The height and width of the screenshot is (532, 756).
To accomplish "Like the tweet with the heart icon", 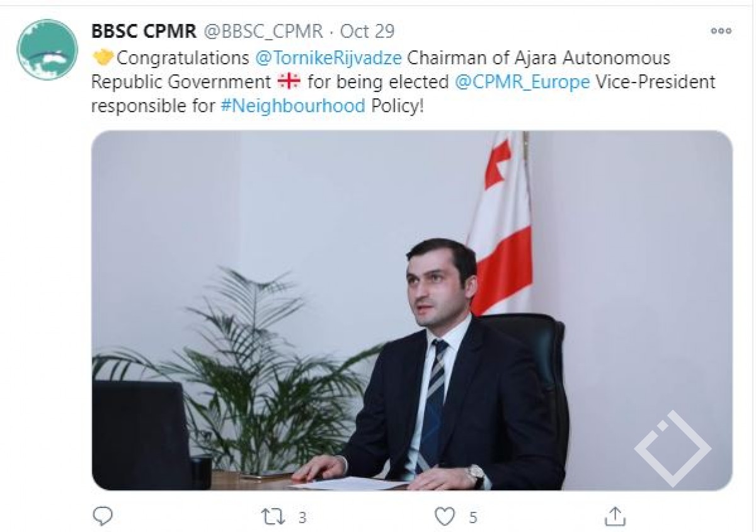I will 445,517.
